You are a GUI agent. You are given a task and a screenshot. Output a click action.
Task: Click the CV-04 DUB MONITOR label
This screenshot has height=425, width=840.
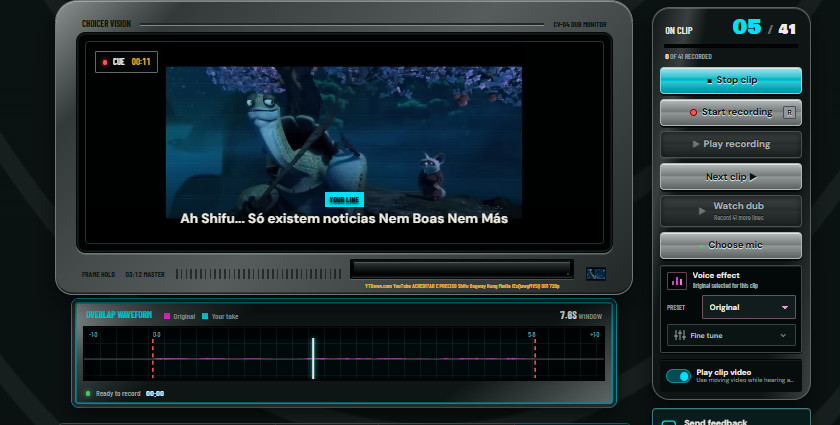580,25
